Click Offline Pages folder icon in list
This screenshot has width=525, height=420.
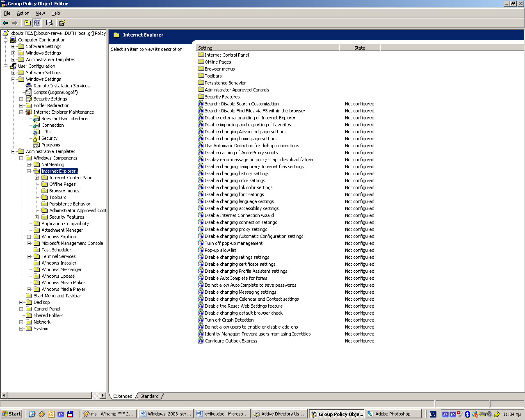click(x=201, y=62)
